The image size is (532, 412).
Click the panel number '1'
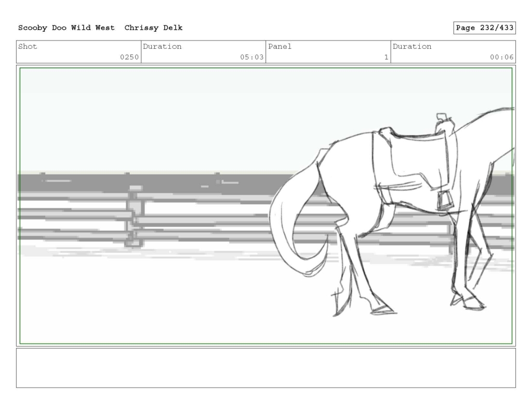[x=386, y=57]
